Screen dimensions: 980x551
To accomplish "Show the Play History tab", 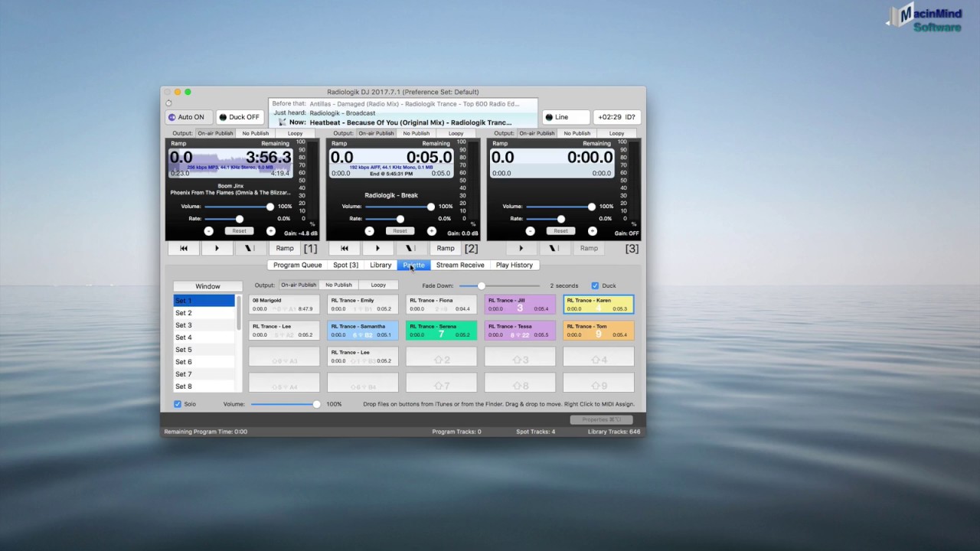I will [x=514, y=265].
